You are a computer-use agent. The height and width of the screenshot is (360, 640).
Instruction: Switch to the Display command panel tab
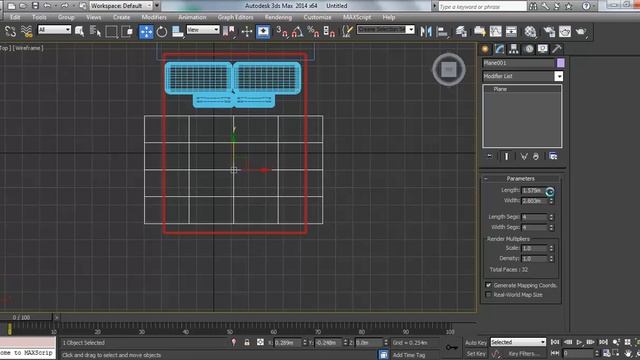pos(543,49)
